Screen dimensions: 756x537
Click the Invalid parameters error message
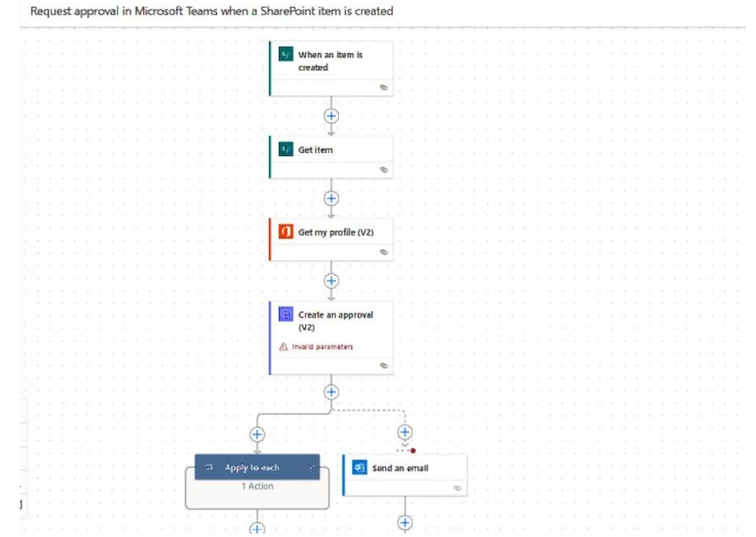[x=323, y=347]
